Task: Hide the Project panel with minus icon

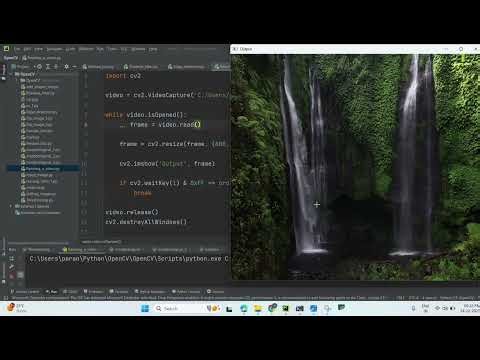Action: point(74,67)
